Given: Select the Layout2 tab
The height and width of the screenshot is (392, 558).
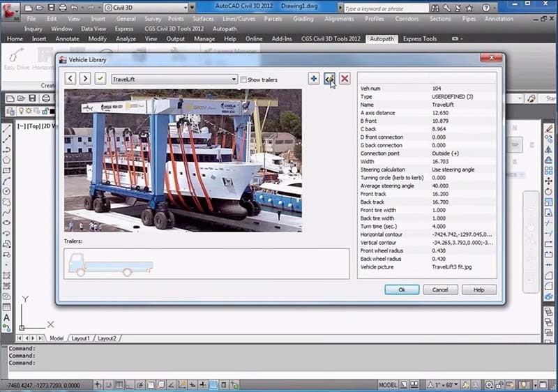Looking at the screenshot, I should [107, 338].
